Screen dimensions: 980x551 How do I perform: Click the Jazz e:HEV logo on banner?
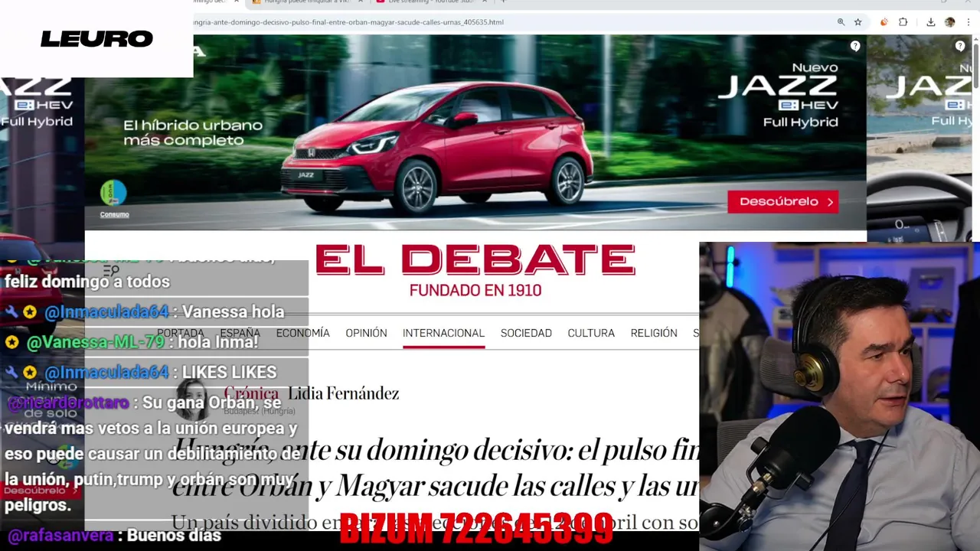pos(778,94)
